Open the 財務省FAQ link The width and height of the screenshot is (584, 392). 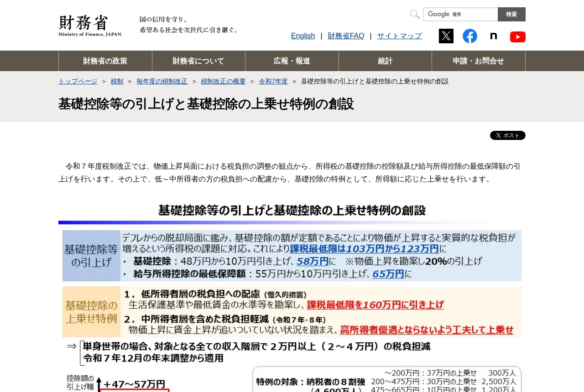pos(346,36)
